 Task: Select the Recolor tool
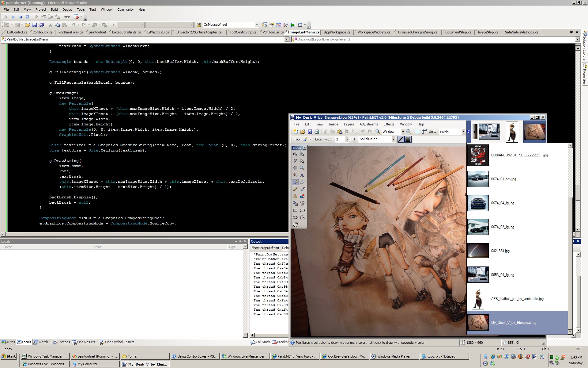click(x=302, y=196)
